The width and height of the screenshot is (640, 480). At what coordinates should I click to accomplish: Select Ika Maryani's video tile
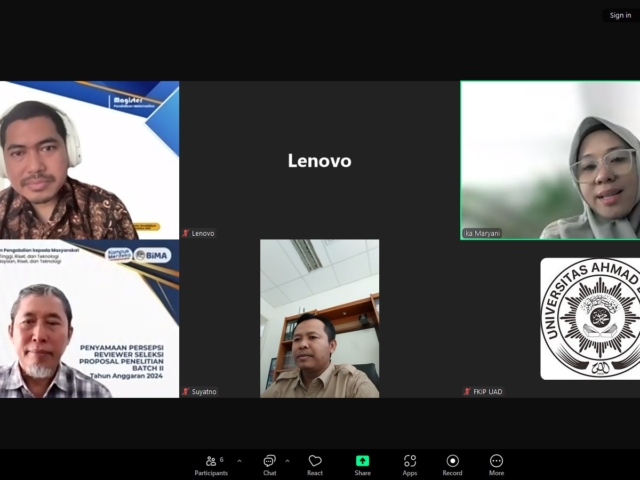[x=550, y=160]
